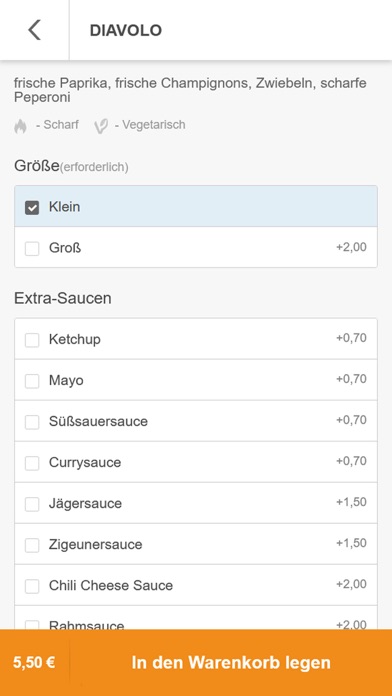Select the Groß size checkbox
Screen dimensions: 392x696
point(32,248)
